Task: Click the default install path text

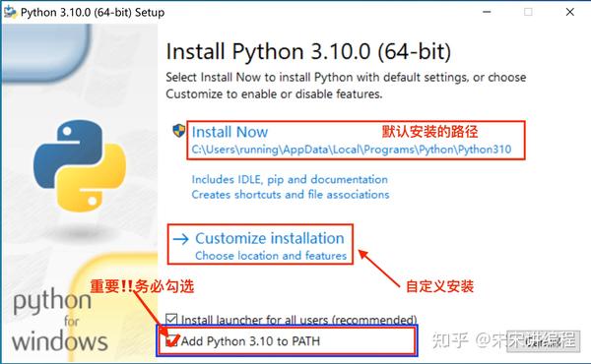Action: tap(352, 150)
